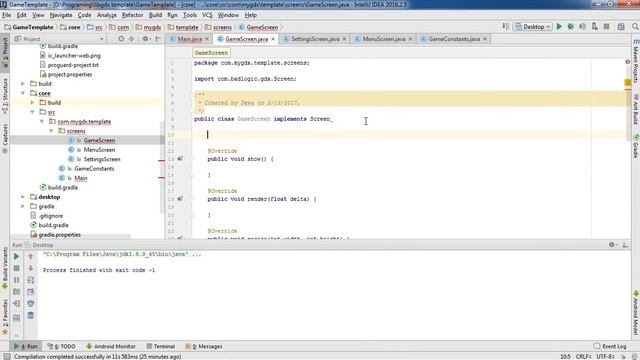Screen dimensions: 640x360
Task: Stop the process in the Run panel
Action: [16, 268]
